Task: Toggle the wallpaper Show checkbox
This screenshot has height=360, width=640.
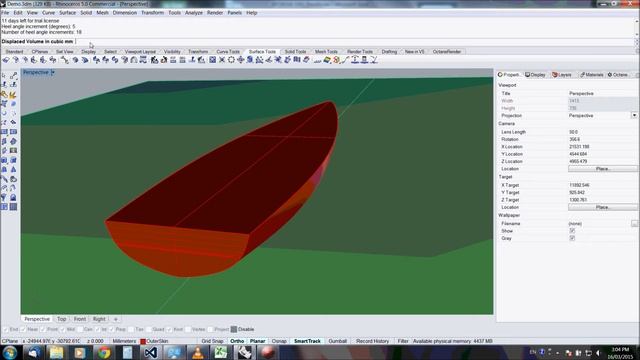Action: (572, 231)
